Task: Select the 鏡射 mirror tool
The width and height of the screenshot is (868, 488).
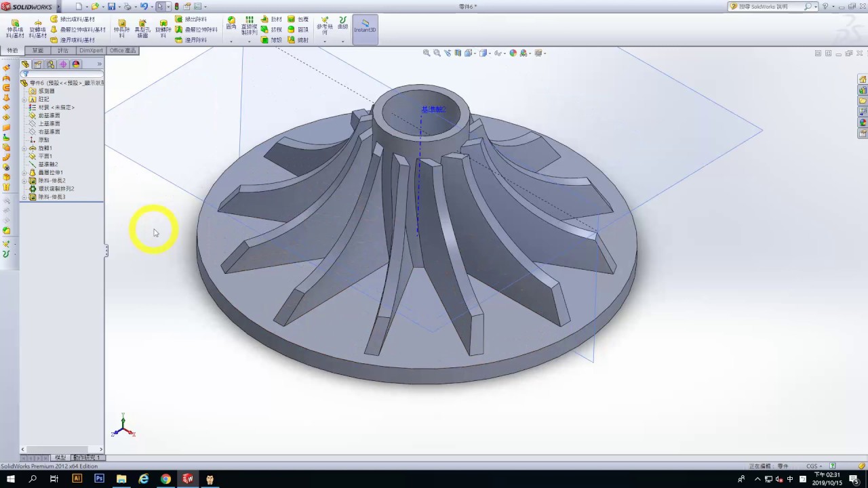Action: [298, 40]
